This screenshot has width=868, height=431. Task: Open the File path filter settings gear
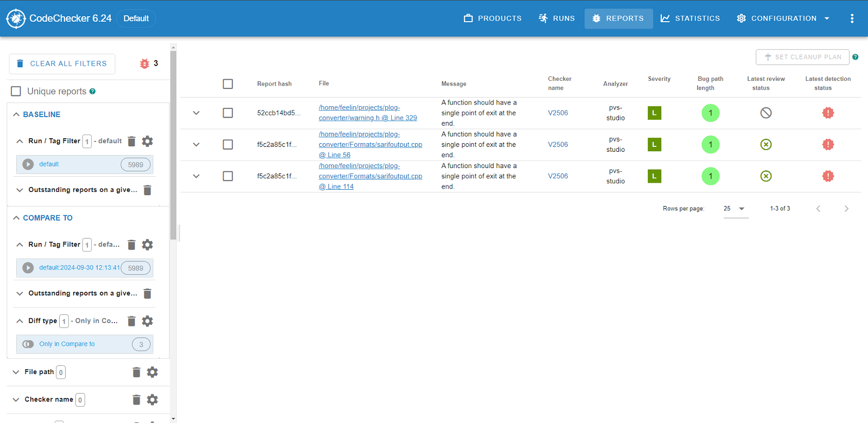pos(152,372)
